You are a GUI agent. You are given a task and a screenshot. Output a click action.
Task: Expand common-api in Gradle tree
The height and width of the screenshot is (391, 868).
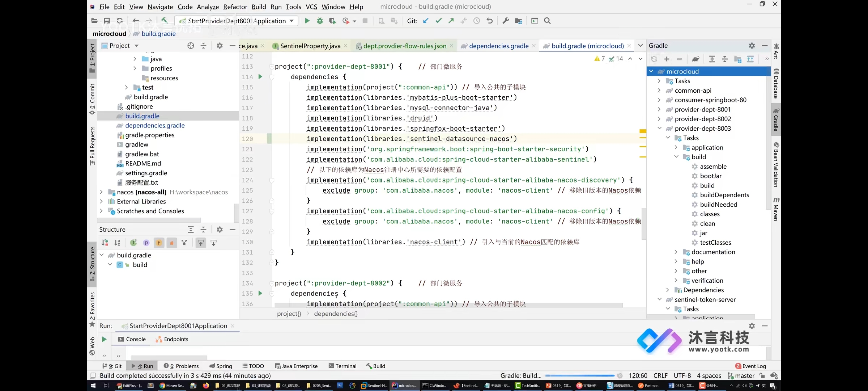pyautogui.click(x=659, y=90)
